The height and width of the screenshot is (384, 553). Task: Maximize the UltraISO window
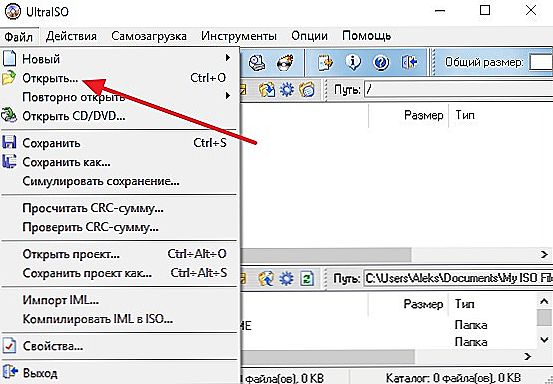tap(485, 10)
